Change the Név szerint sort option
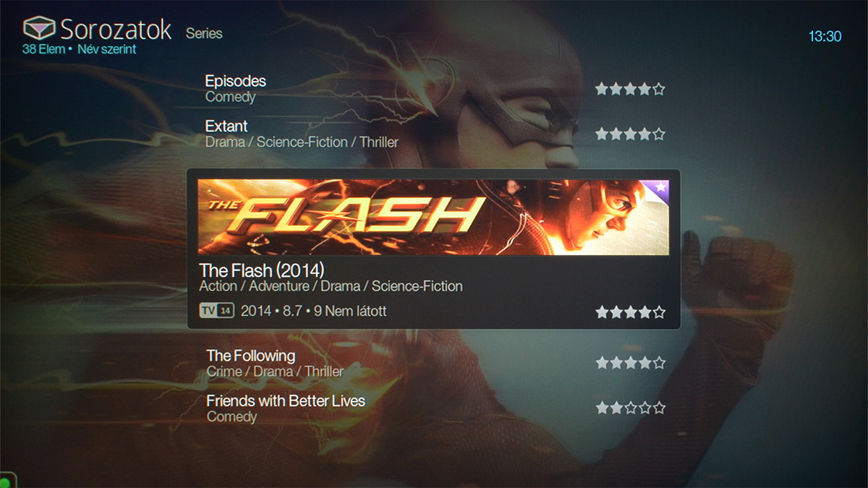The width and height of the screenshot is (868, 488). pyautogui.click(x=106, y=50)
